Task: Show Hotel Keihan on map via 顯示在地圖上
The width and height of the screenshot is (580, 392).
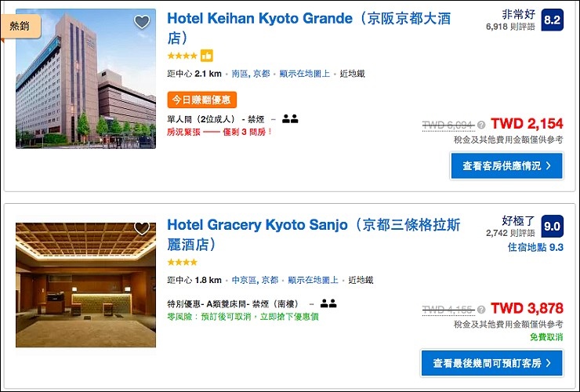Action: pyautogui.click(x=305, y=74)
